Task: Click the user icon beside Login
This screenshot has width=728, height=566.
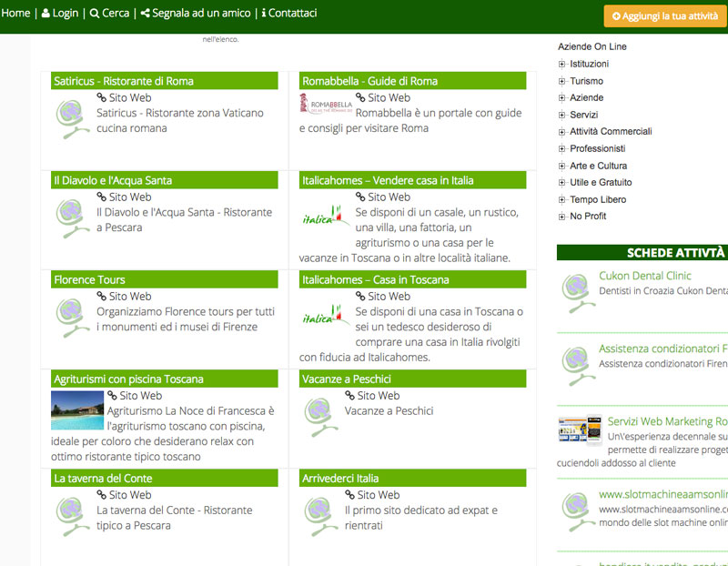Action: point(45,13)
